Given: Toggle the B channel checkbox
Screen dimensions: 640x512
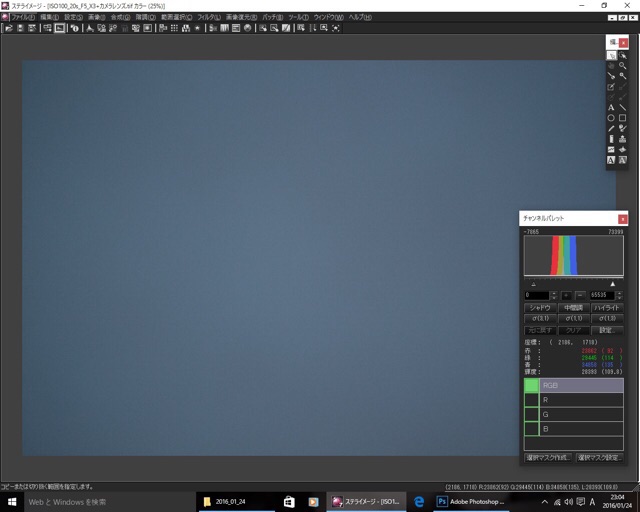Looking at the screenshot, I should point(531,429).
